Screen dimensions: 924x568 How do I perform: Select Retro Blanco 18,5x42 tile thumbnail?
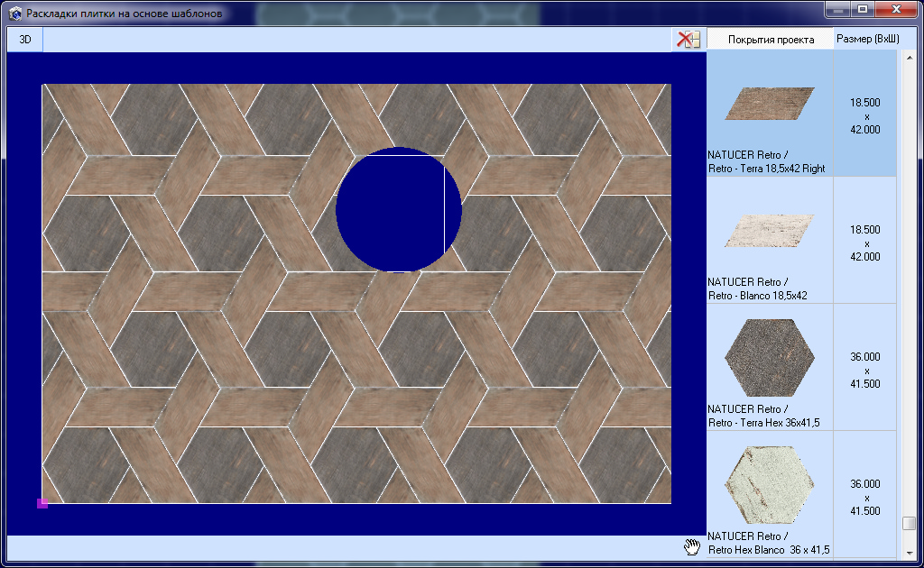[770, 231]
